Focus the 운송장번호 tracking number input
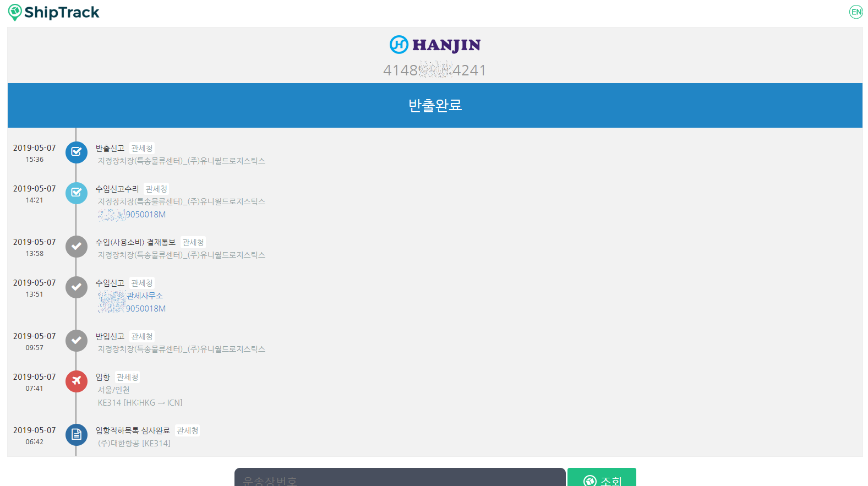The image size is (868, 486). click(x=400, y=478)
